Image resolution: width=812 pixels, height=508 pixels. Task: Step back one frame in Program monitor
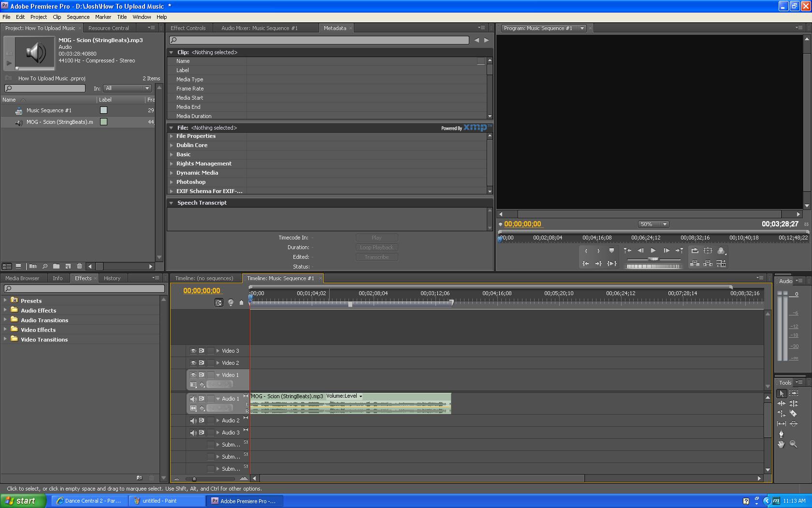[x=640, y=251]
